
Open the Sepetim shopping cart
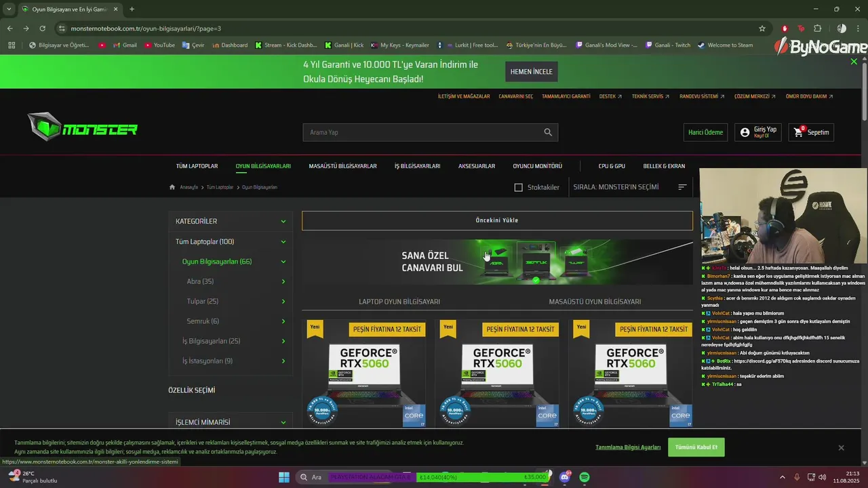click(811, 132)
